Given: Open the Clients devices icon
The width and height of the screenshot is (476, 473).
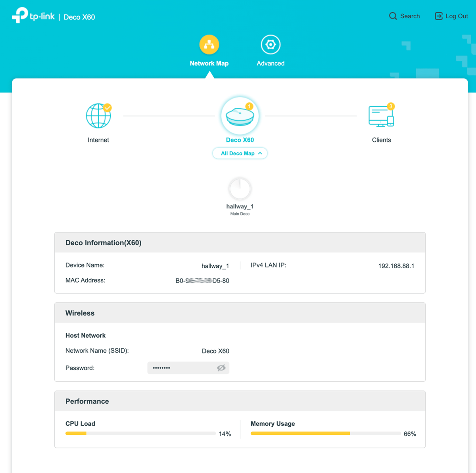Looking at the screenshot, I should point(382,115).
